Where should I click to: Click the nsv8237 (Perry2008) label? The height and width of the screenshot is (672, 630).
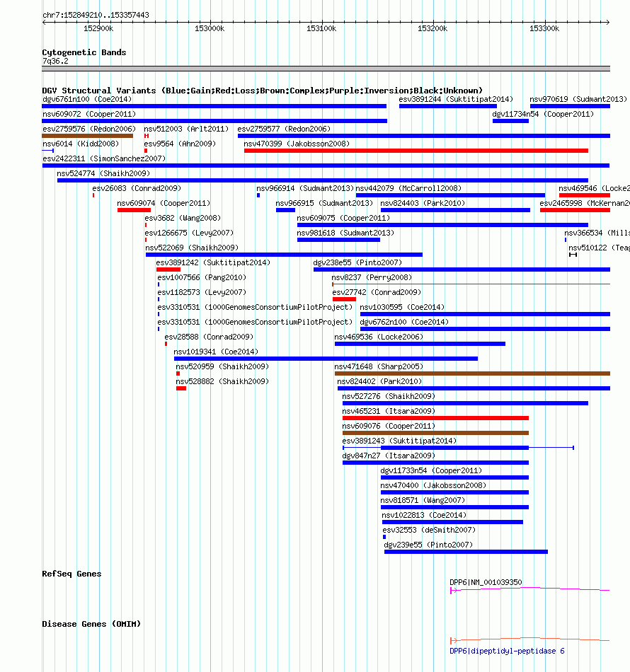pos(372,277)
